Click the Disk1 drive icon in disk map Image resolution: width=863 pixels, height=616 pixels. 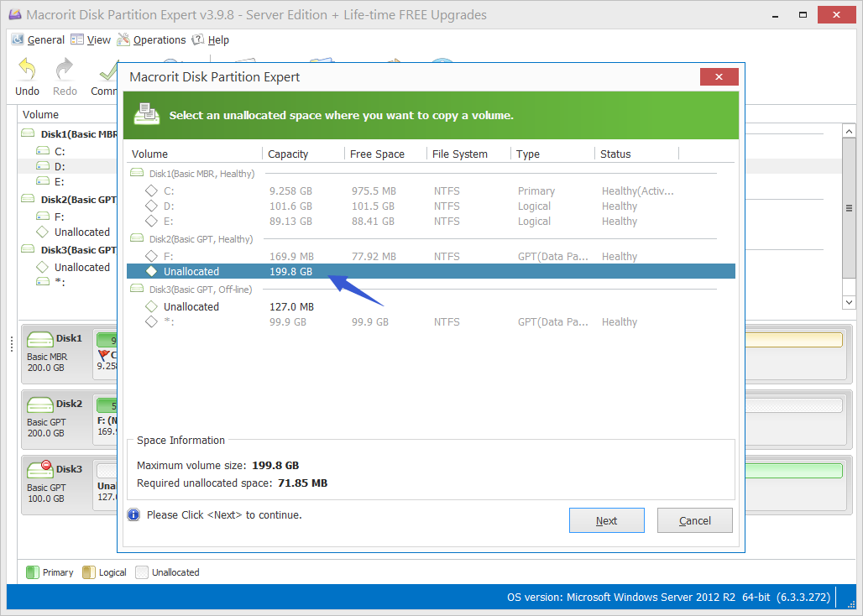(x=40, y=339)
